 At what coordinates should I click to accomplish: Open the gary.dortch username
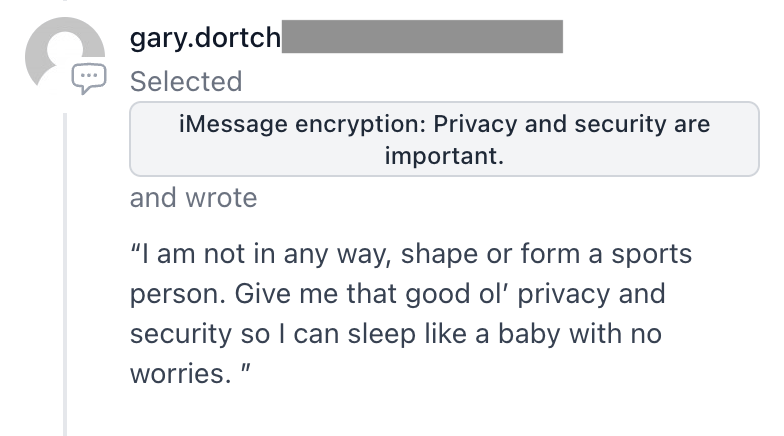point(205,38)
